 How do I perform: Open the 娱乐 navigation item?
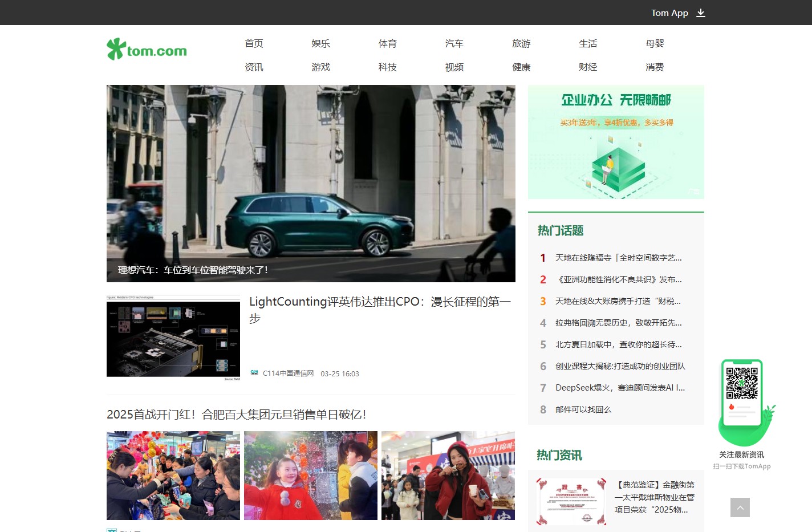point(320,43)
